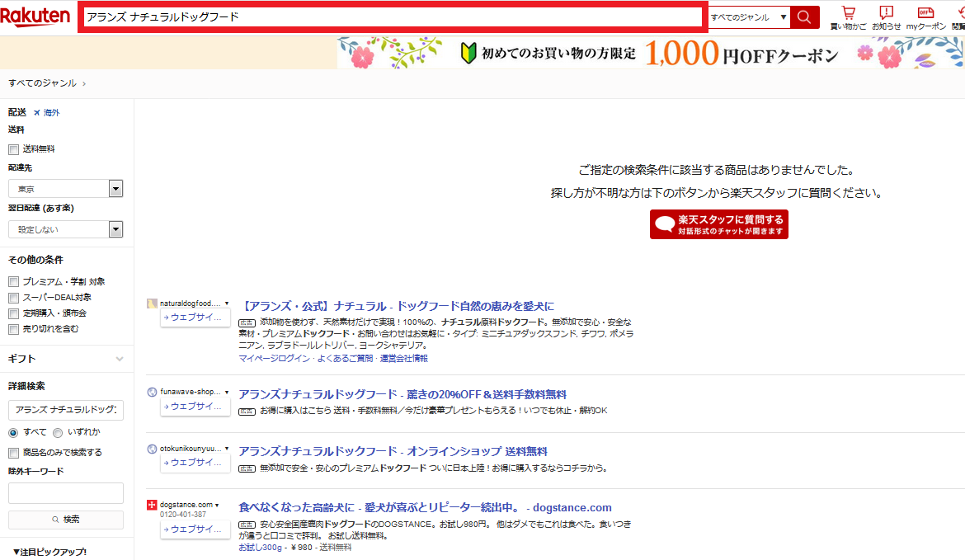Click マイページログイン link
The height and width of the screenshot is (560, 965).
point(275,358)
